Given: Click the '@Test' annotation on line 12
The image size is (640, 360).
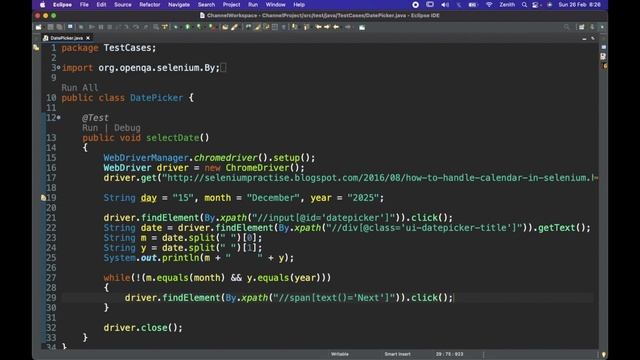Looking at the screenshot, I should [x=95, y=118].
